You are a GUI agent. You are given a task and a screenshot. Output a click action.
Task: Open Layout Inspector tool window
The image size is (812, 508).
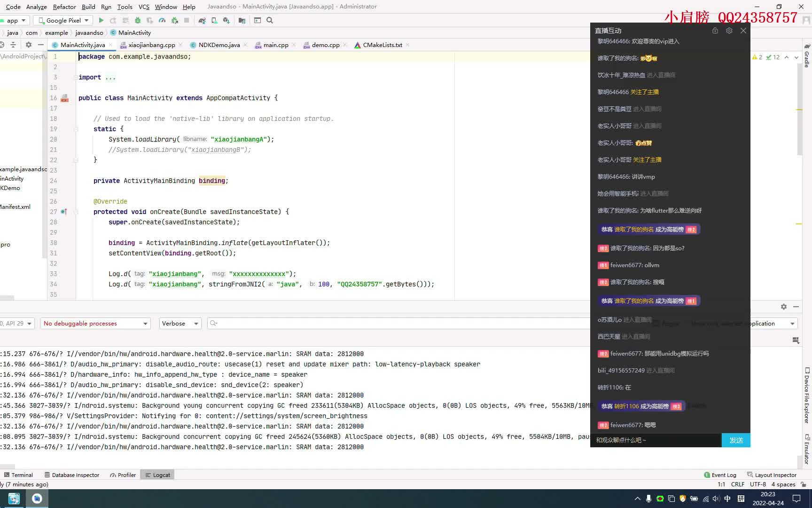coord(772,475)
